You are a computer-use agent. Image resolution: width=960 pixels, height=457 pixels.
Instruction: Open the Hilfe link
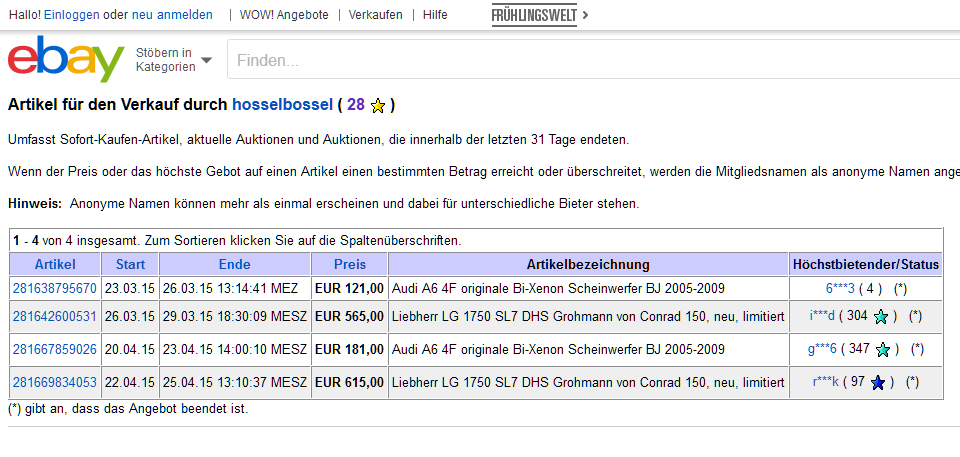(x=435, y=15)
